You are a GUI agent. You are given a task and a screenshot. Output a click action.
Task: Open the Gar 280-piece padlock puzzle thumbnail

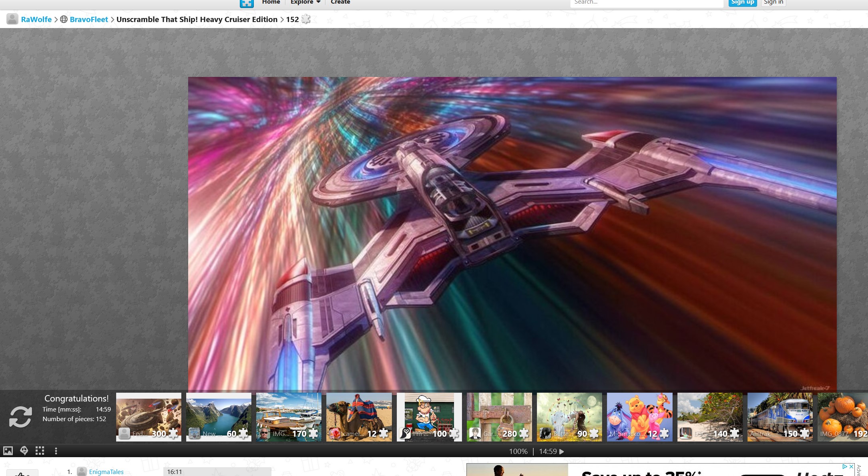(499, 417)
